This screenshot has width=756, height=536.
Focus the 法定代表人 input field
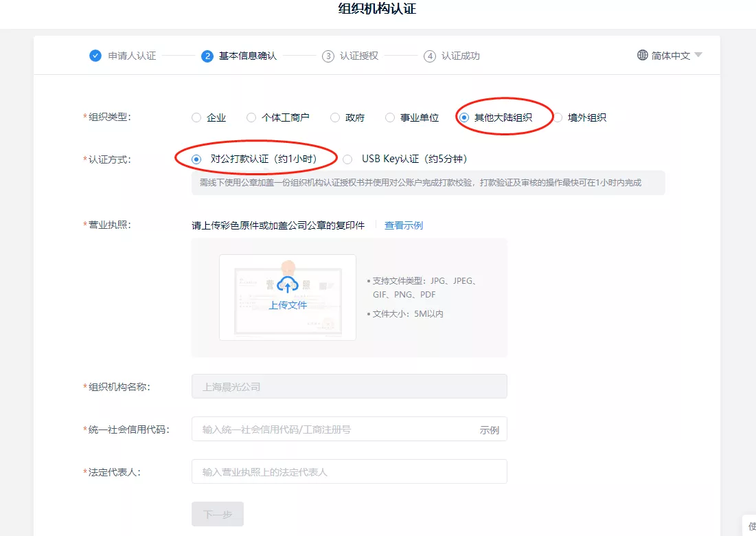tap(349, 471)
